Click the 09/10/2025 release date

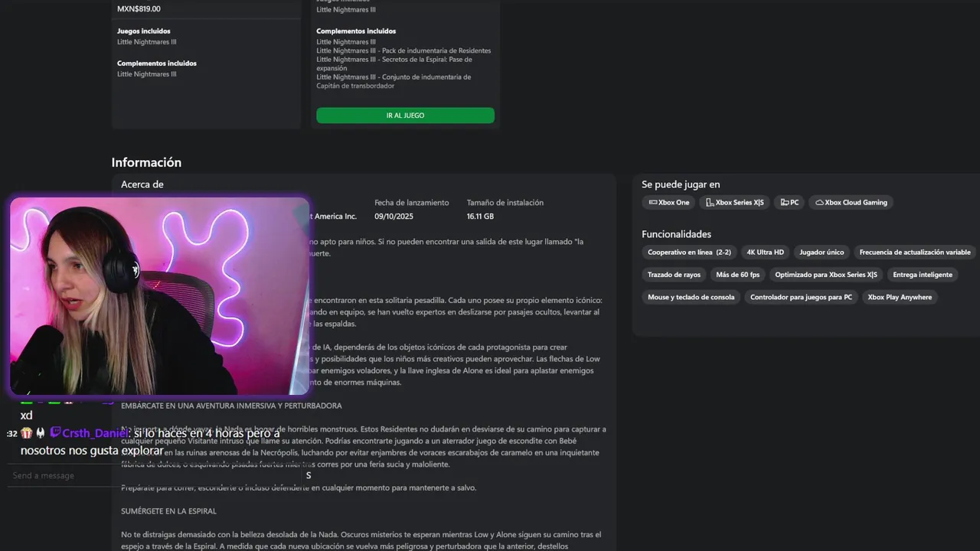coord(394,217)
